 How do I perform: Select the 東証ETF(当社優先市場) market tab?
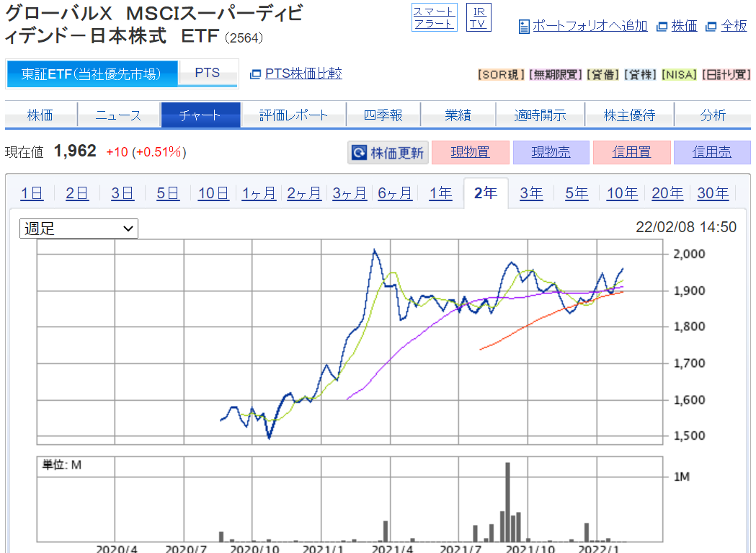click(x=92, y=74)
